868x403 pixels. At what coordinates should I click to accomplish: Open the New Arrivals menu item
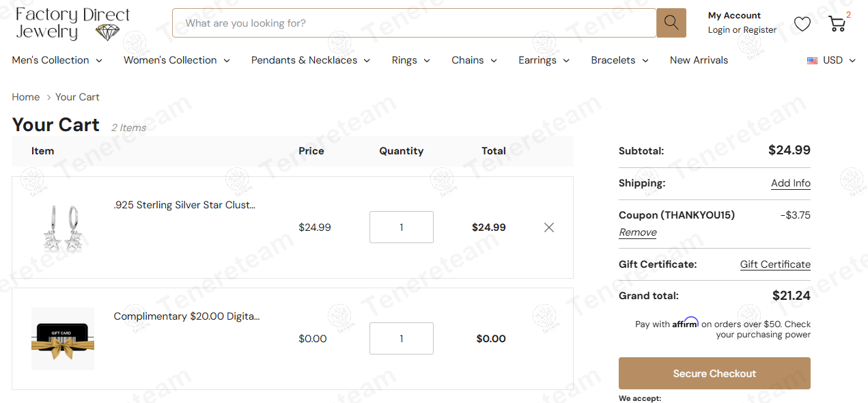point(699,60)
